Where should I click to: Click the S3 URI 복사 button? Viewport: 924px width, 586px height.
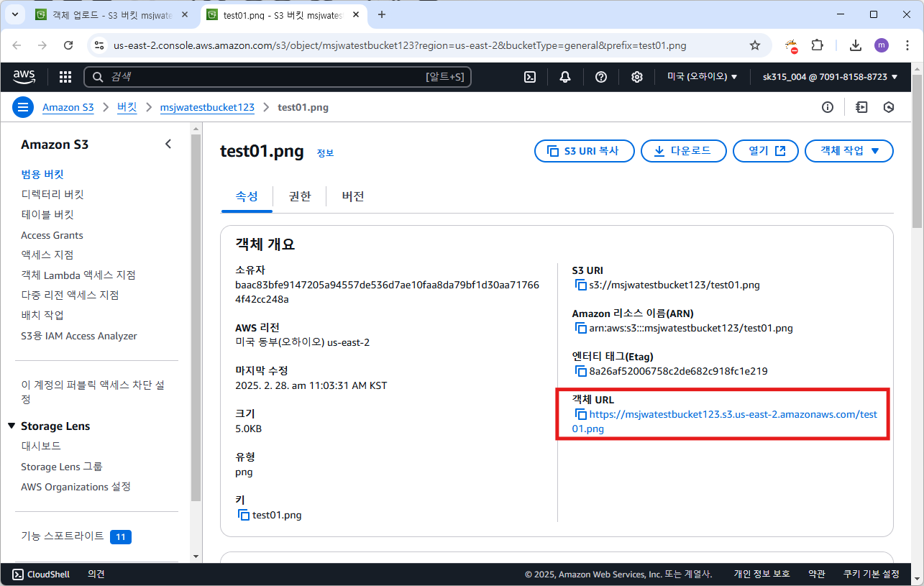(585, 151)
